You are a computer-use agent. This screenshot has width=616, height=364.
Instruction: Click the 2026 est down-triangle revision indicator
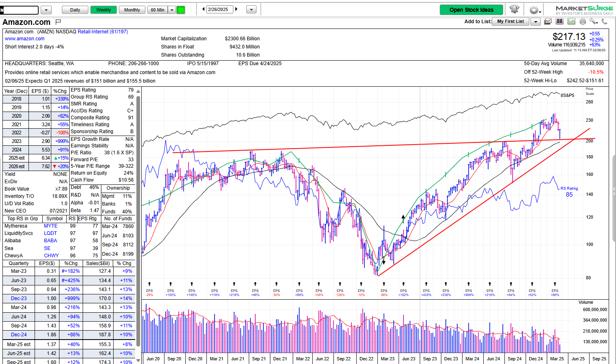pyautogui.click(x=55, y=167)
